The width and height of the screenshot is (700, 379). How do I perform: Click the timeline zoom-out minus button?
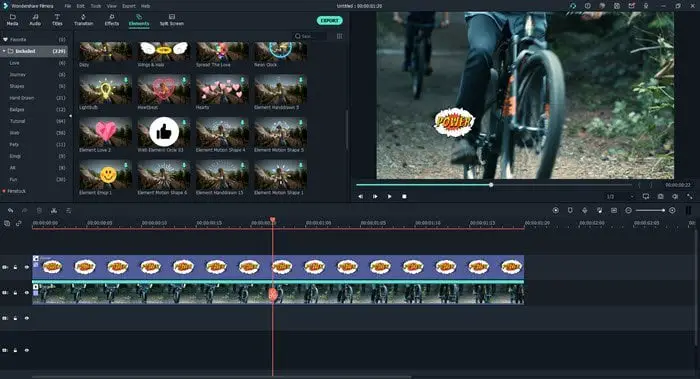[629, 210]
